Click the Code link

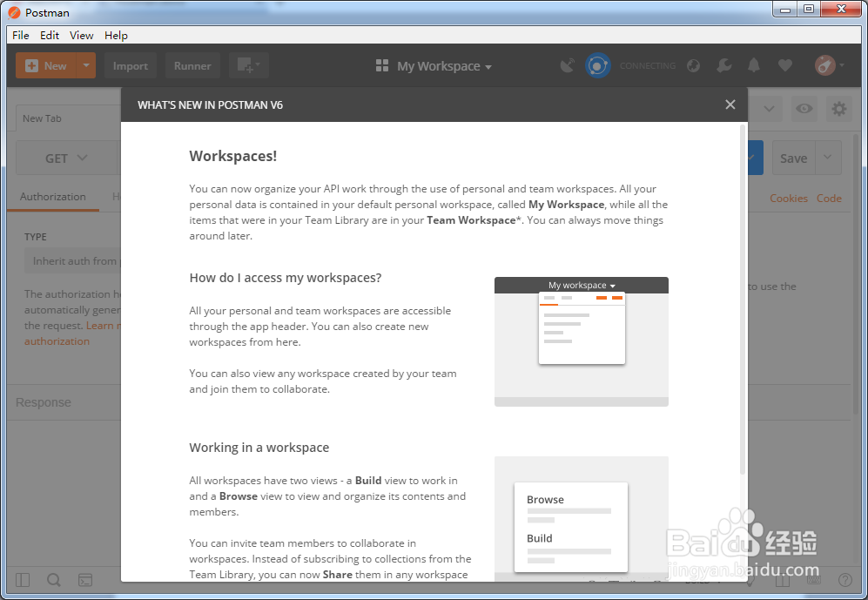pyautogui.click(x=829, y=199)
